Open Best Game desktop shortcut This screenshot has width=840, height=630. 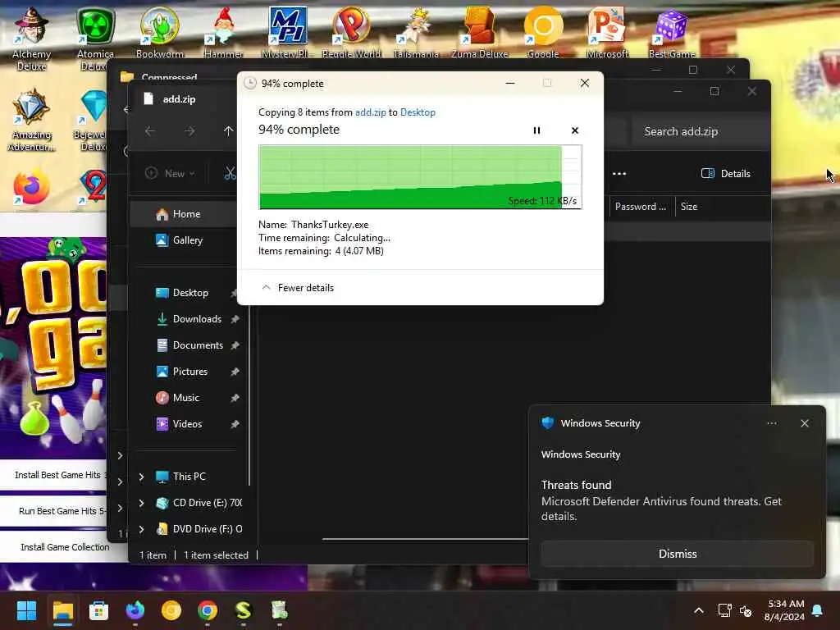671,32
